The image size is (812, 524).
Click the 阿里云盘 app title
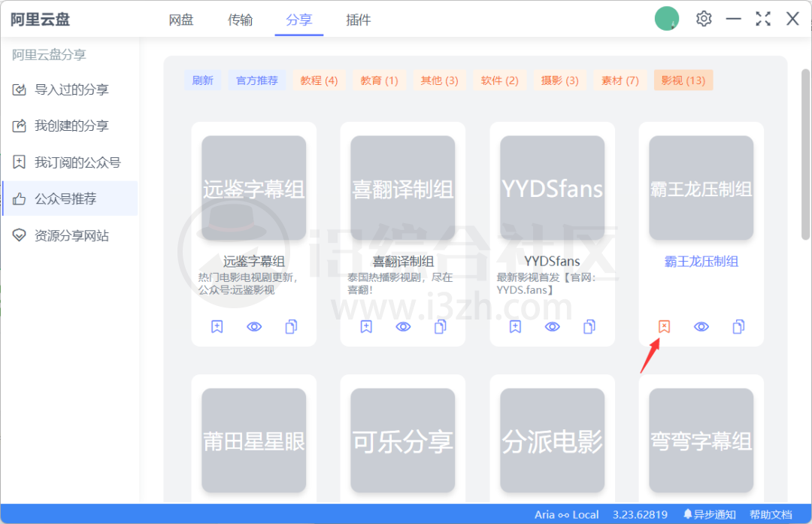[41, 20]
